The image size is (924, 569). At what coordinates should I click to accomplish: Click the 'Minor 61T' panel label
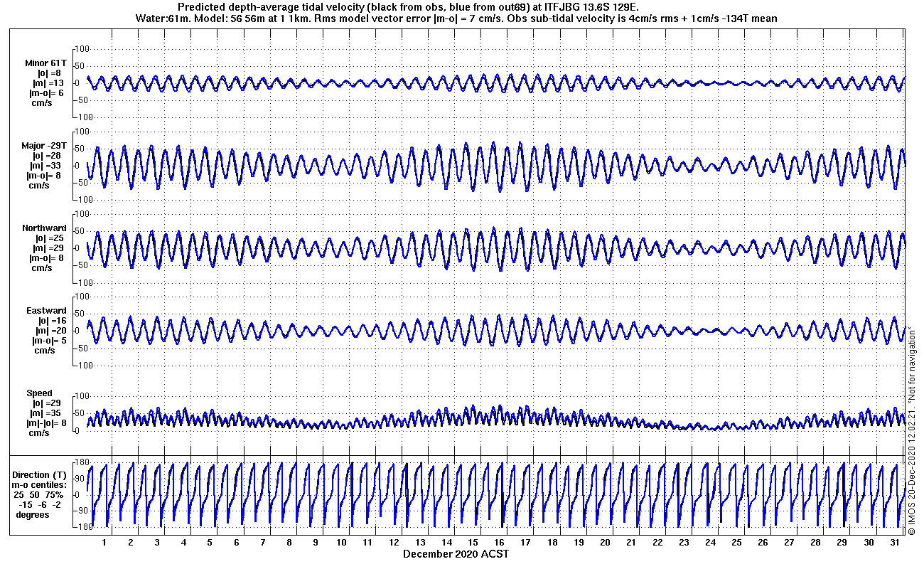coord(45,63)
